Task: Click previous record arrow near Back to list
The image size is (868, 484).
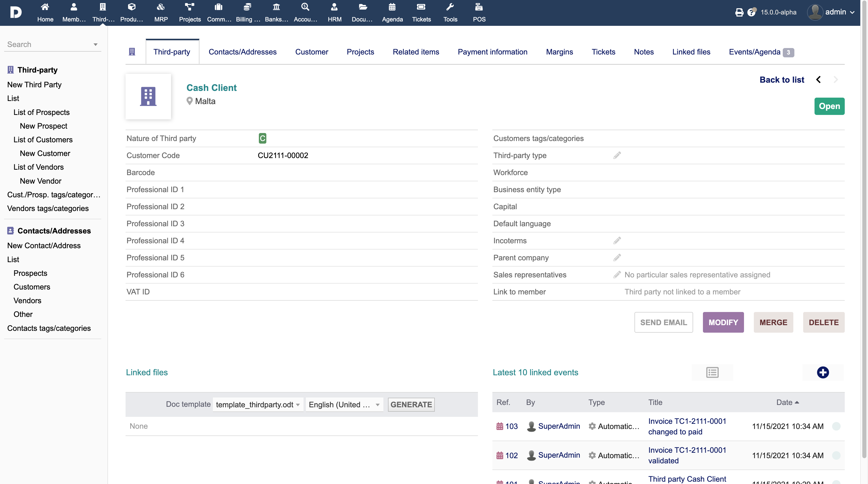Action: pyautogui.click(x=818, y=80)
